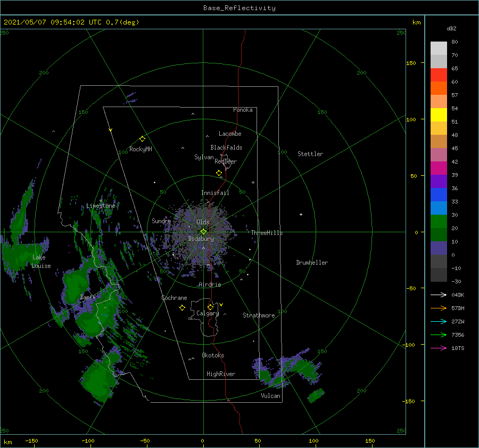Click the Innisfail label
Viewport: 479px width, 448px height.
[215, 193]
